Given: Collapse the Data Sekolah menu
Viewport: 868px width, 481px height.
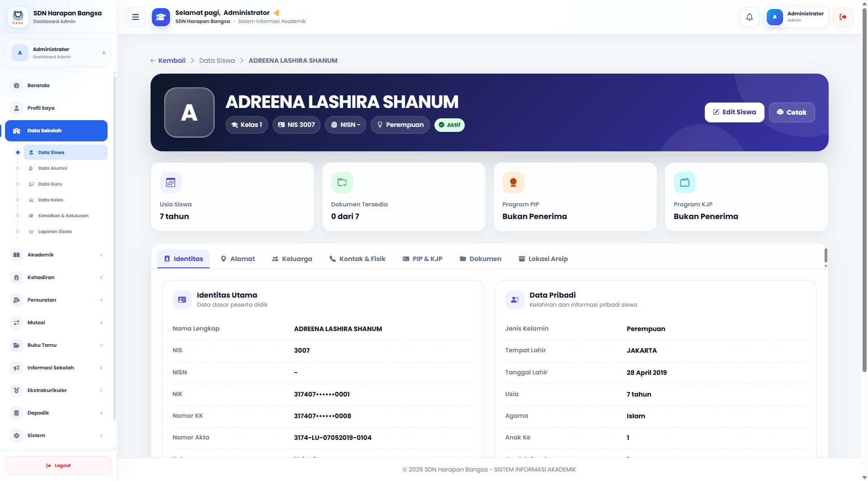Looking at the screenshot, I should click(56, 131).
